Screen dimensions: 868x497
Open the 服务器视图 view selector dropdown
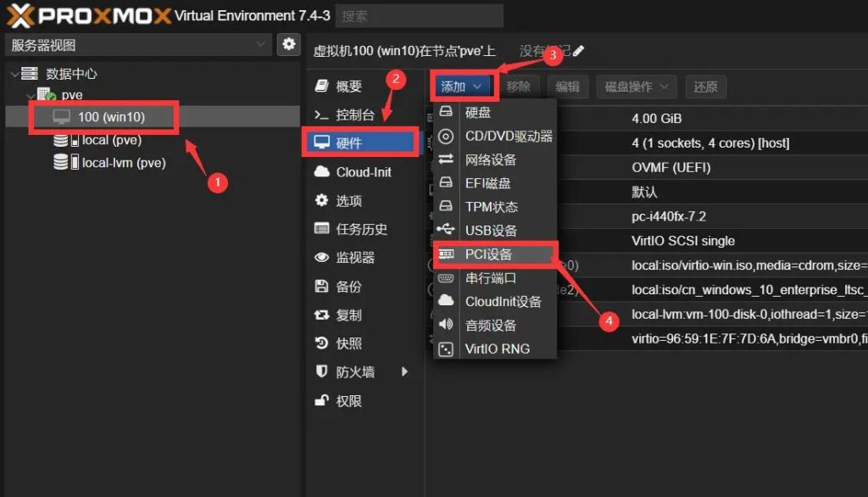pyautogui.click(x=138, y=45)
